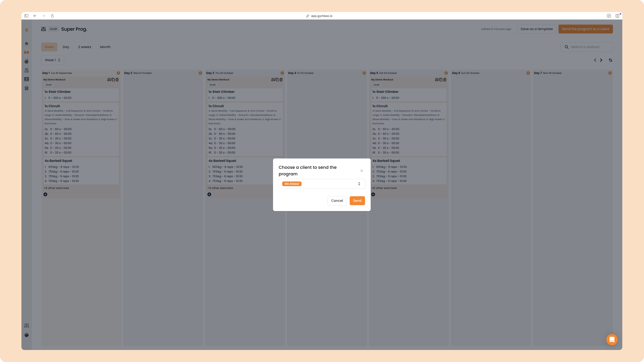Open the video library icon in sidebar
644x362 pixels.
pos(27,79)
